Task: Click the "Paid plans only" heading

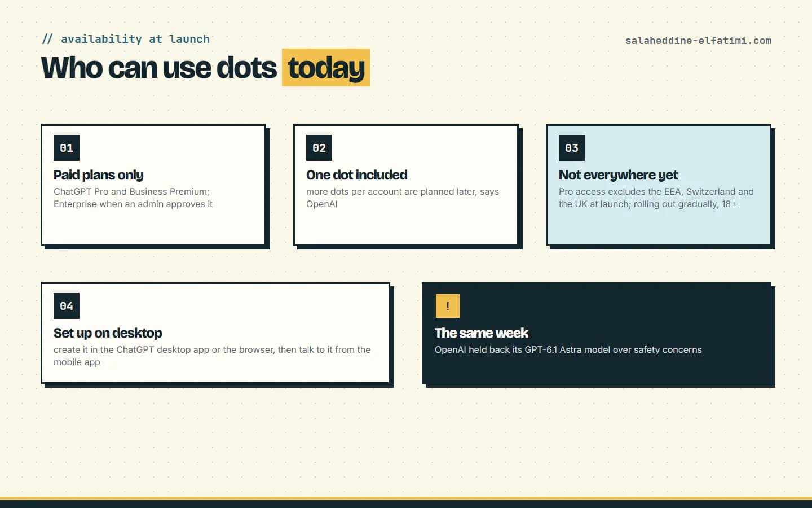Action: [99, 175]
